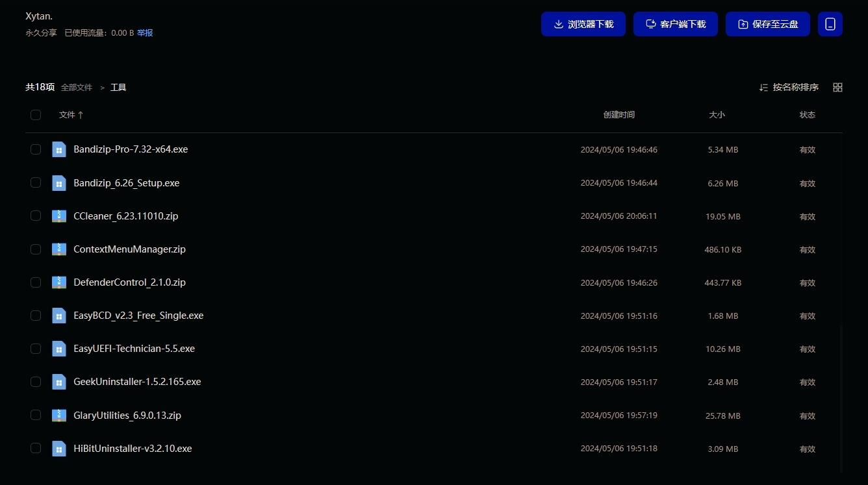Click the Bandizip_6.26_Setup.exe file icon
The width and height of the screenshot is (868, 485).
59,183
